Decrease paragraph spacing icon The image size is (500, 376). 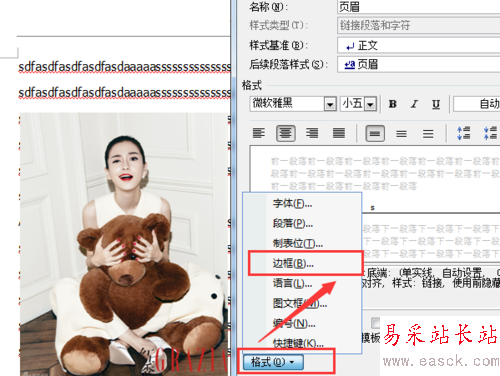[490, 134]
